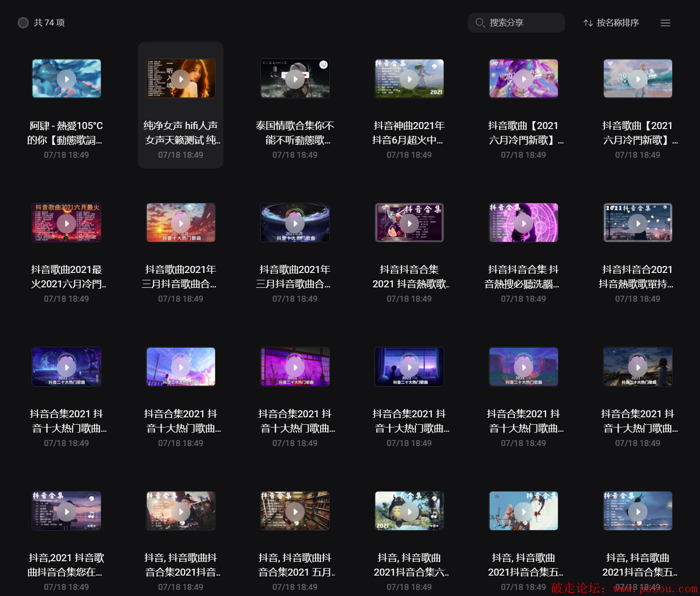Open the 抖音,2021 抖音歌曲抖音合集您在 title
Screen dimensions: 700x596
point(66,565)
